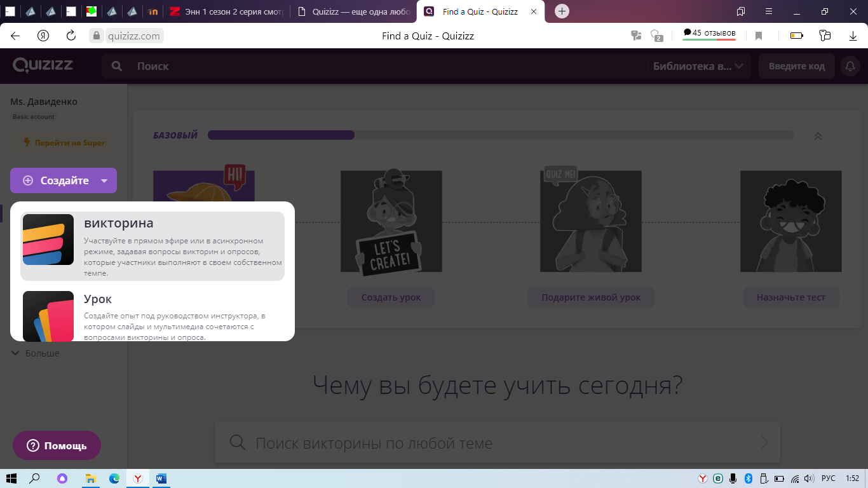868x488 pixels.
Task: Open the browser downloads arrow icon
Action: tap(853, 36)
